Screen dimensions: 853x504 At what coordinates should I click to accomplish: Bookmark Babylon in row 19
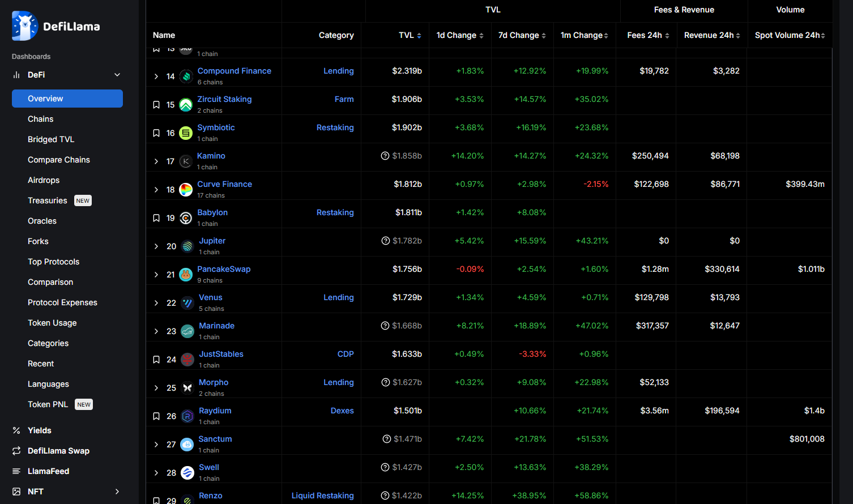pos(156,218)
